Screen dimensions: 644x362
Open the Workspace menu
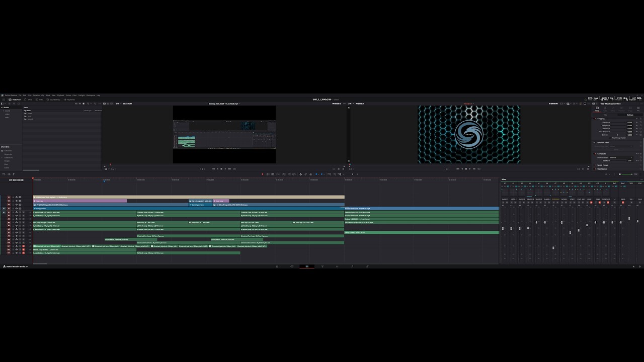(x=91, y=95)
